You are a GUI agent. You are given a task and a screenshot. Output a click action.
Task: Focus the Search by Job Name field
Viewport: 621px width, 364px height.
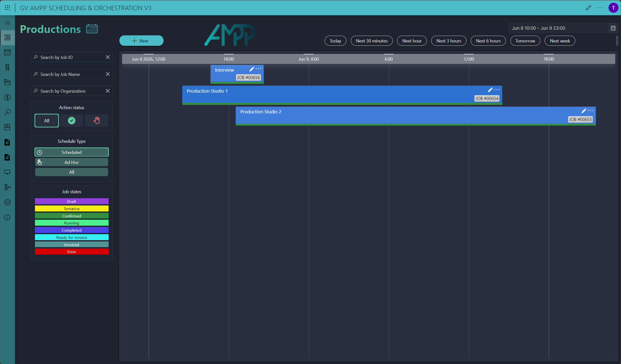click(x=72, y=74)
